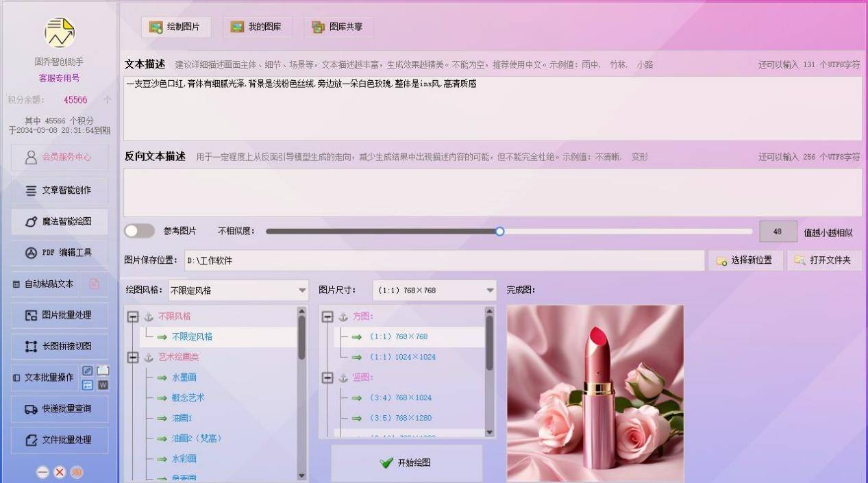Click the 不相似度 slider handle
Viewport: 868px width, 483px height.
pyautogui.click(x=499, y=232)
